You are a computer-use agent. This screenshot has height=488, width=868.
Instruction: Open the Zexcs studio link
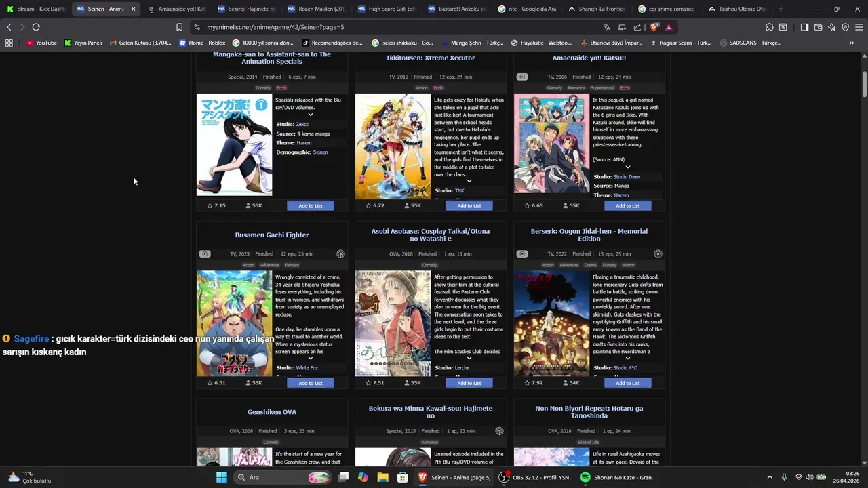[x=302, y=124]
